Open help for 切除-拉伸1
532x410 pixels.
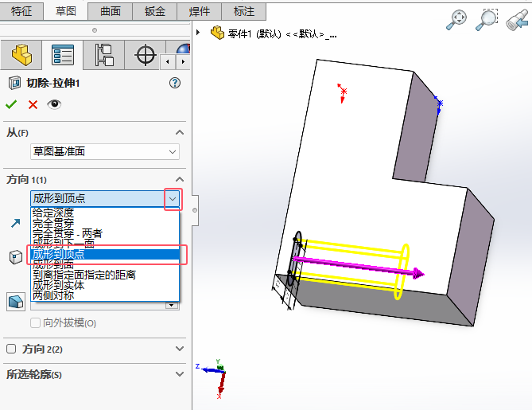175,83
